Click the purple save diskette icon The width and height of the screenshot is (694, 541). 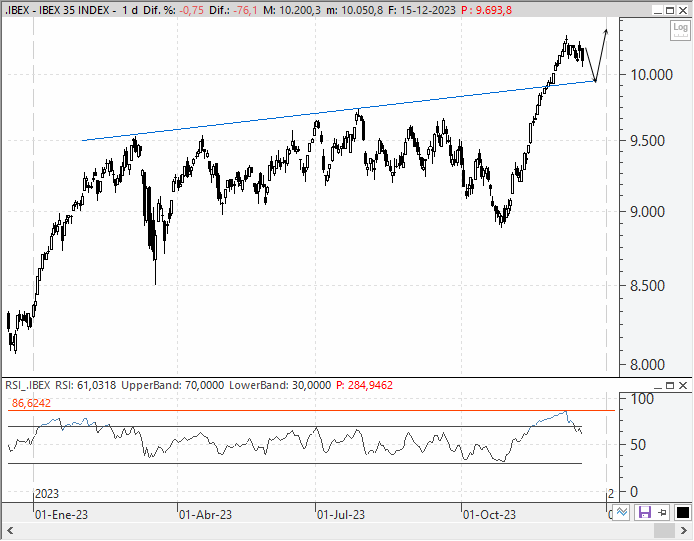click(x=644, y=513)
